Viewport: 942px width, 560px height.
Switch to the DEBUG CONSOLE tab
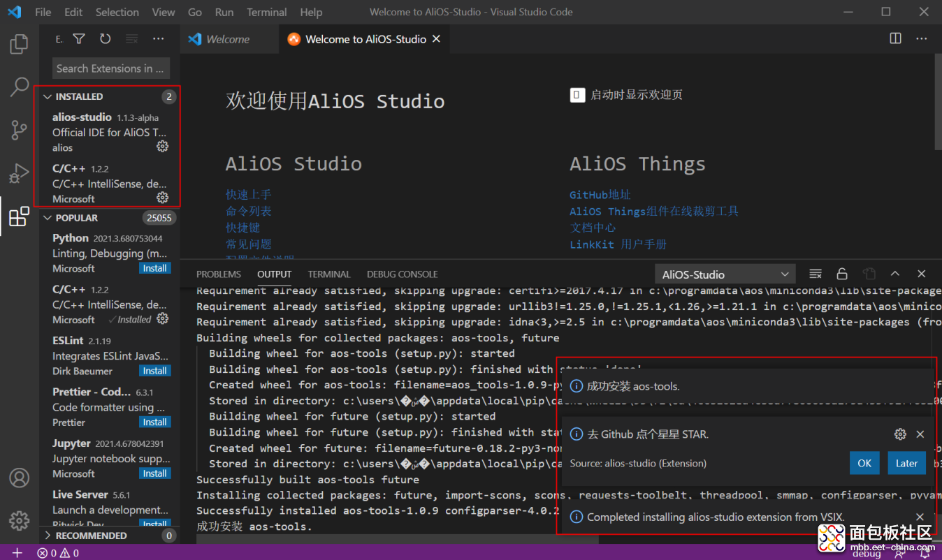(403, 274)
